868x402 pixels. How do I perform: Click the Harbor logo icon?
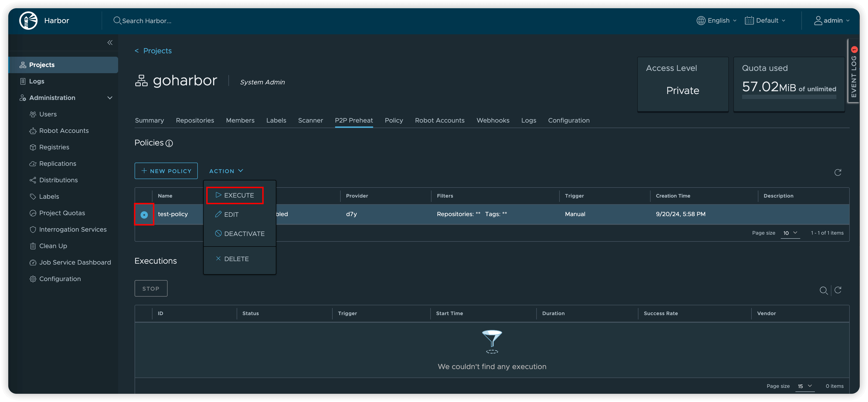pos(28,21)
